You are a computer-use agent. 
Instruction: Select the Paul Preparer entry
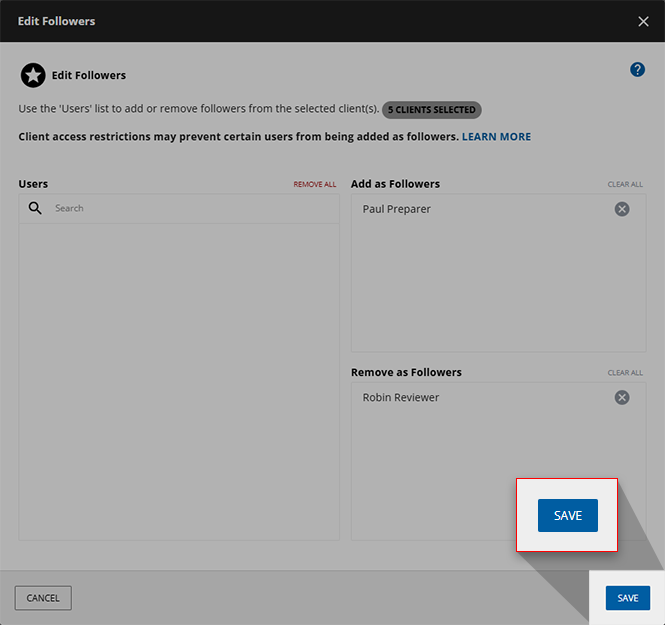(397, 209)
